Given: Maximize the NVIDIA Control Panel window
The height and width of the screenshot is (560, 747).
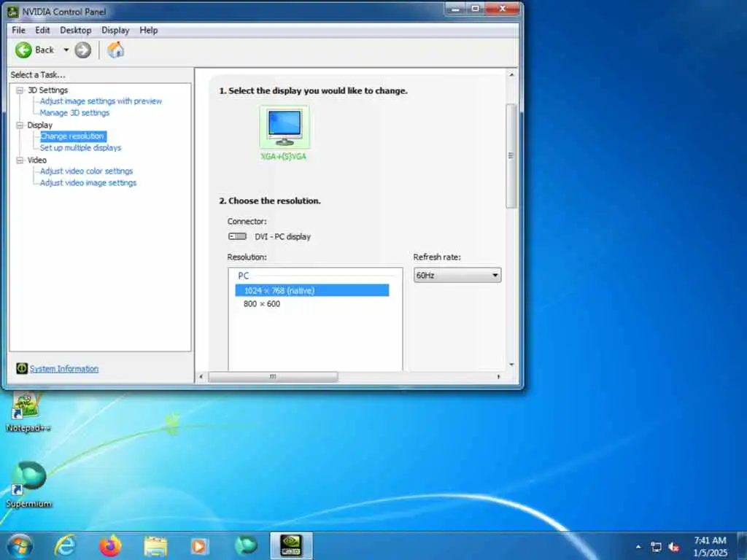Looking at the screenshot, I should 476,9.
